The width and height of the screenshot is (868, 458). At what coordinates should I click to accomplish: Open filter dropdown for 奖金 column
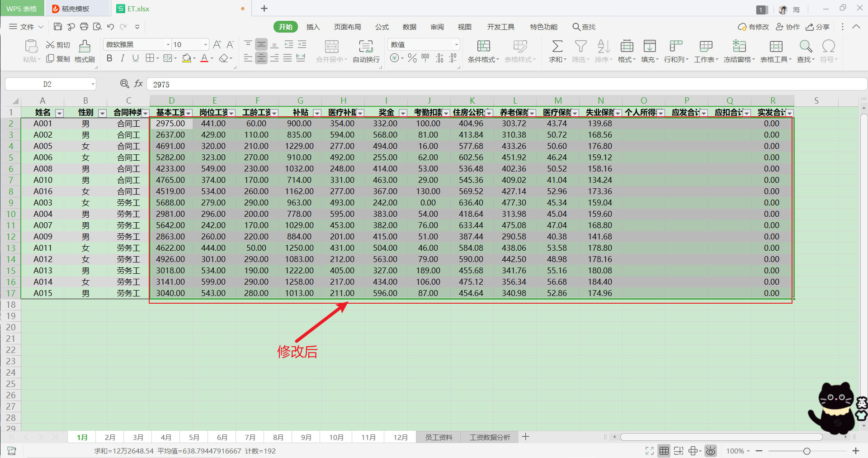click(403, 113)
